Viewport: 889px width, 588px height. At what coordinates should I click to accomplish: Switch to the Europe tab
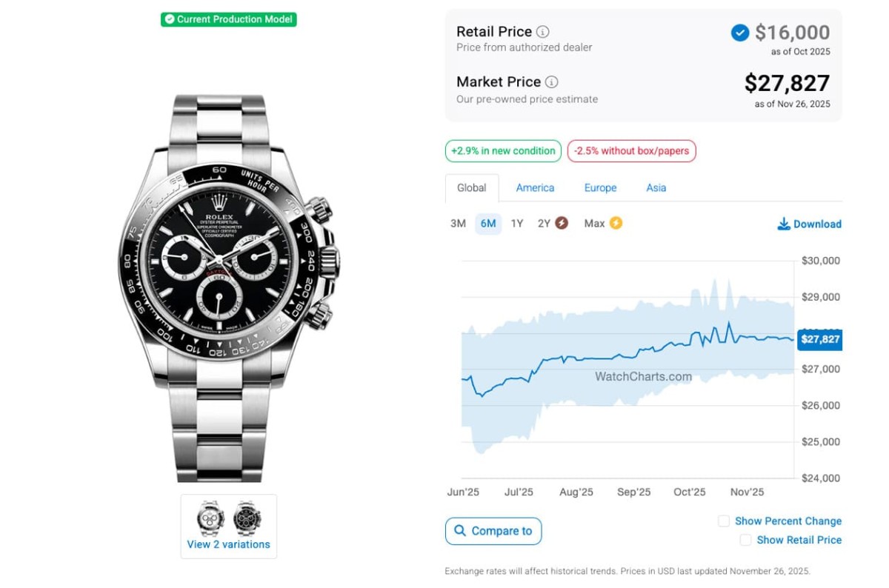(600, 188)
